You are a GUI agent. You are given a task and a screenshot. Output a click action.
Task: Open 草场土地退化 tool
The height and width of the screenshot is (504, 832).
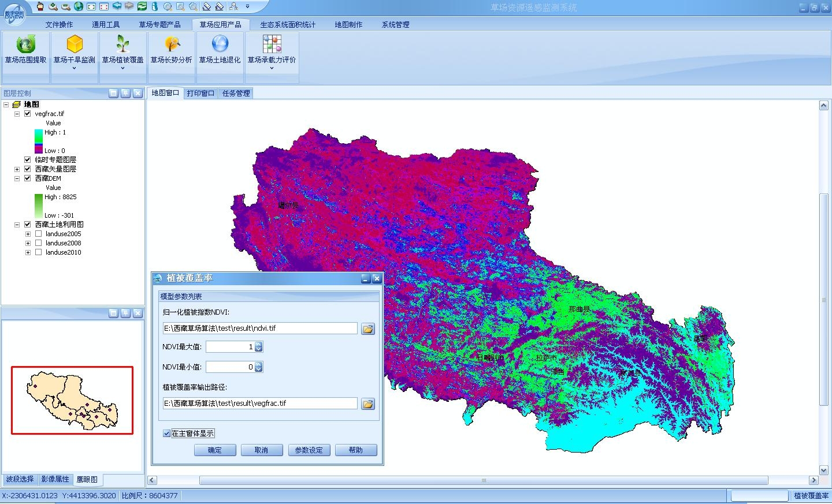220,50
